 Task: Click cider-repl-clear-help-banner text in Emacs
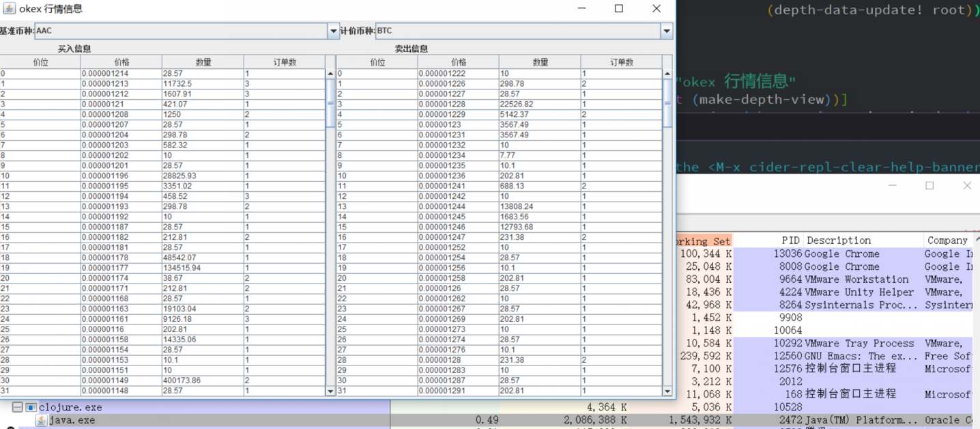[864, 167]
